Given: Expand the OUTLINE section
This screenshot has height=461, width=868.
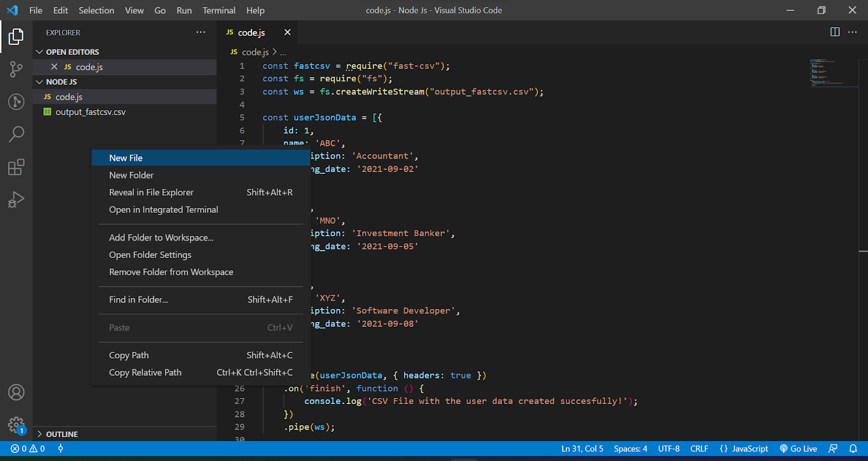Looking at the screenshot, I should (124, 434).
